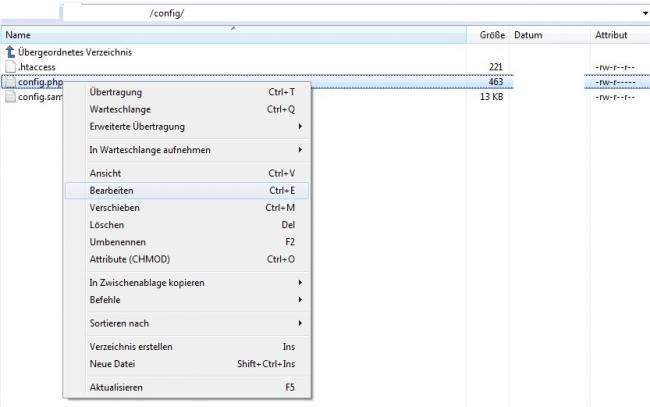The width and height of the screenshot is (650, 407).
Task: Choose Verschieben menu entry
Action: click(x=187, y=208)
